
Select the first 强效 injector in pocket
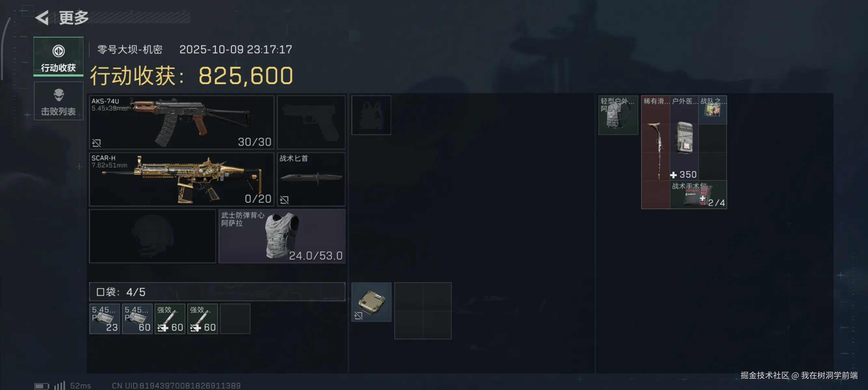pyautogui.click(x=170, y=318)
